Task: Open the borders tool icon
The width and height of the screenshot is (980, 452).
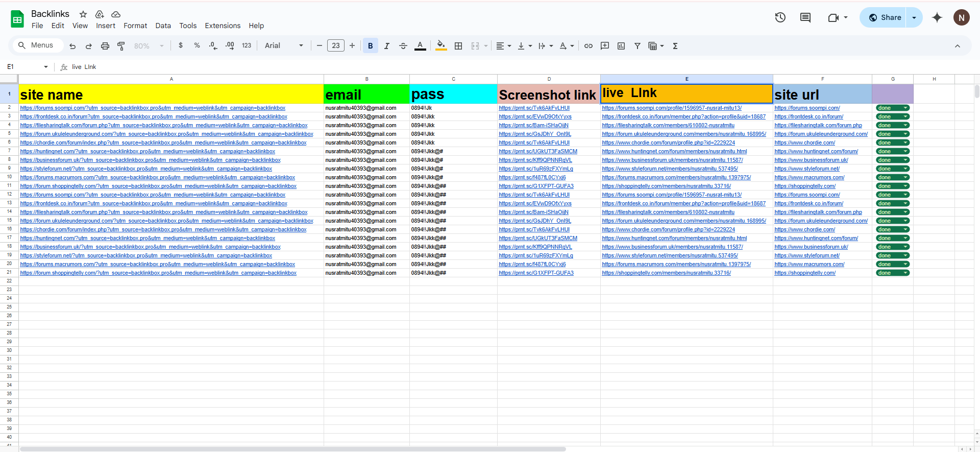Action: (458, 46)
